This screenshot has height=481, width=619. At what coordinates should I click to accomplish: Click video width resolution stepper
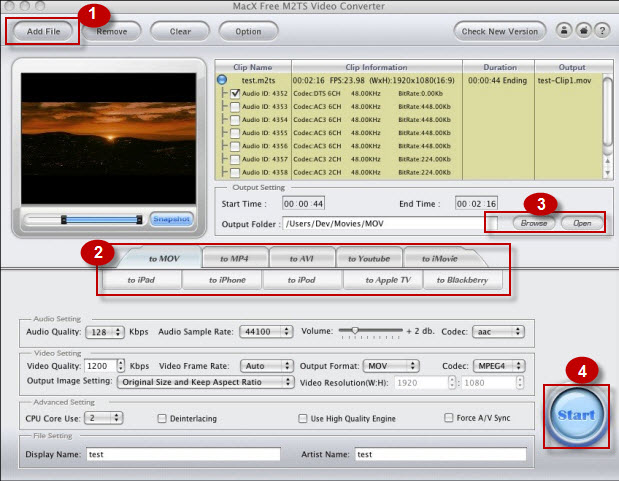pyautogui.click(x=452, y=382)
